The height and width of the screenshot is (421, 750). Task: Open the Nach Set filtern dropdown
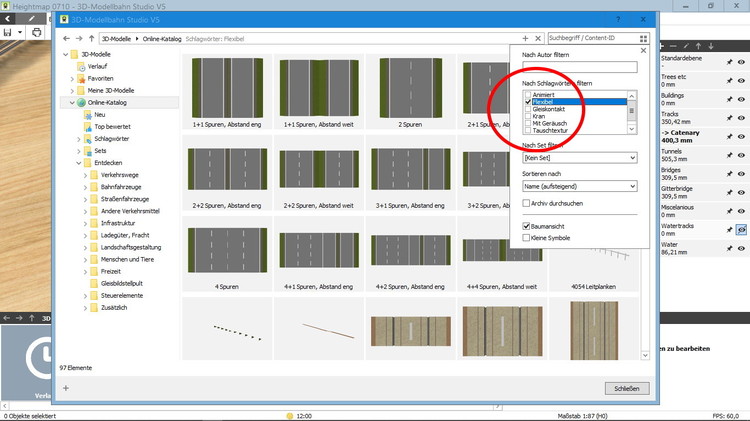[579, 158]
